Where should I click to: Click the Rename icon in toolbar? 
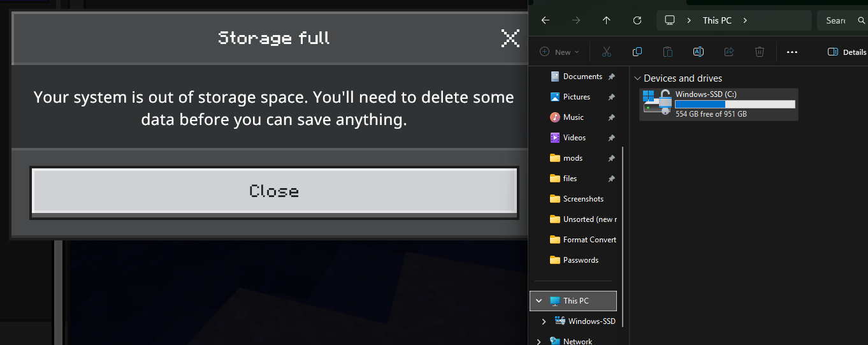coord(698,52)
